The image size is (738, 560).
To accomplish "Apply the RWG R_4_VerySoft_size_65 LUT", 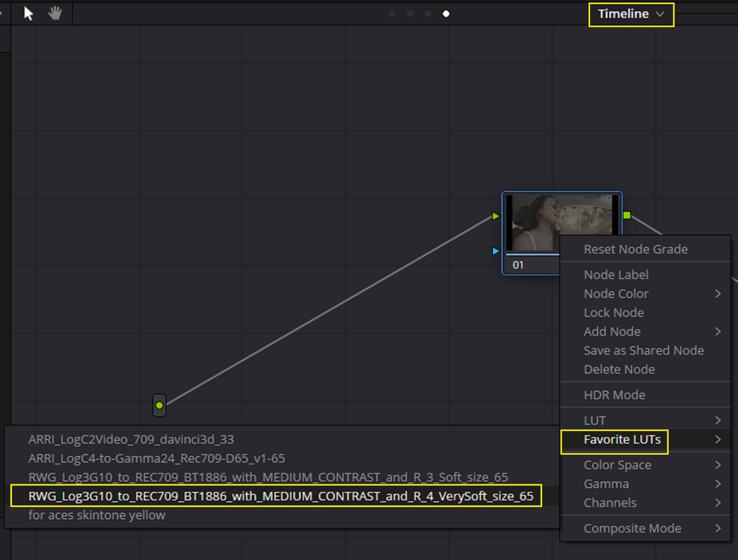I will [282, 496].
